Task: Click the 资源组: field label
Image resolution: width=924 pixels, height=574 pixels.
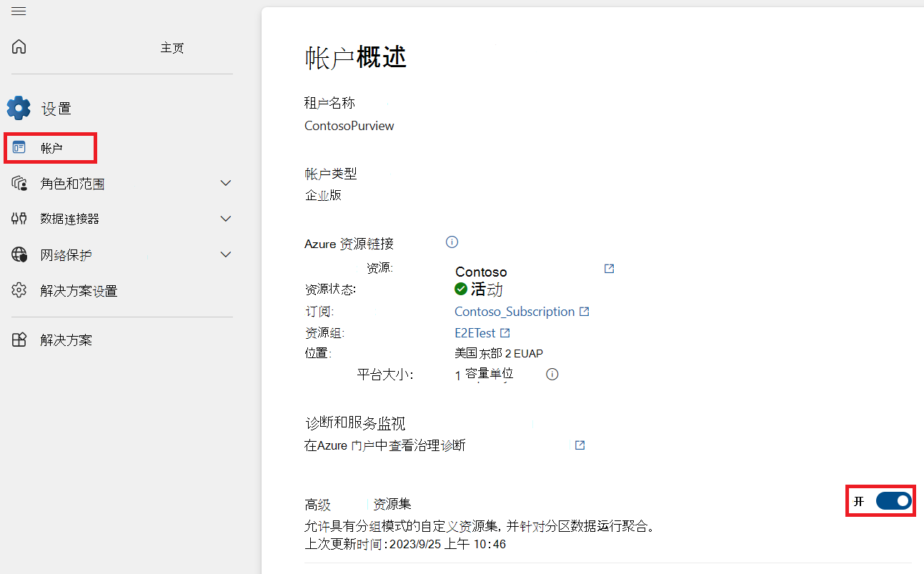Action: coord(325,333)
